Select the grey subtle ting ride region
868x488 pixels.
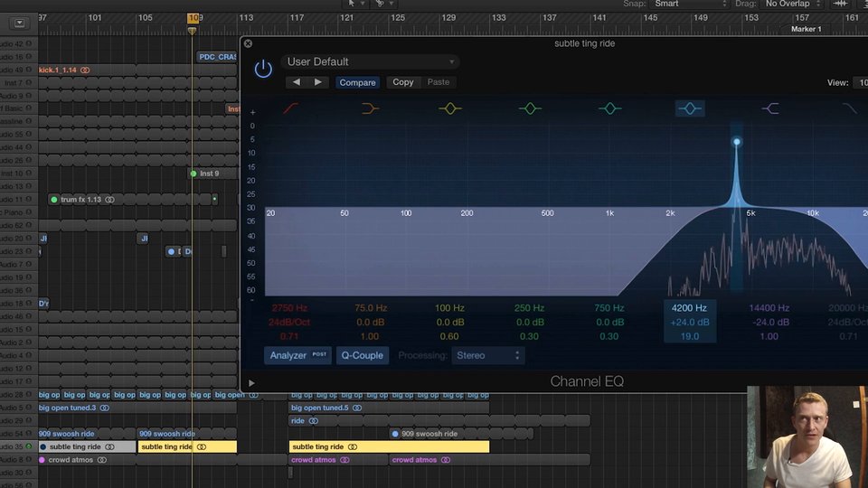coord(87,446)
